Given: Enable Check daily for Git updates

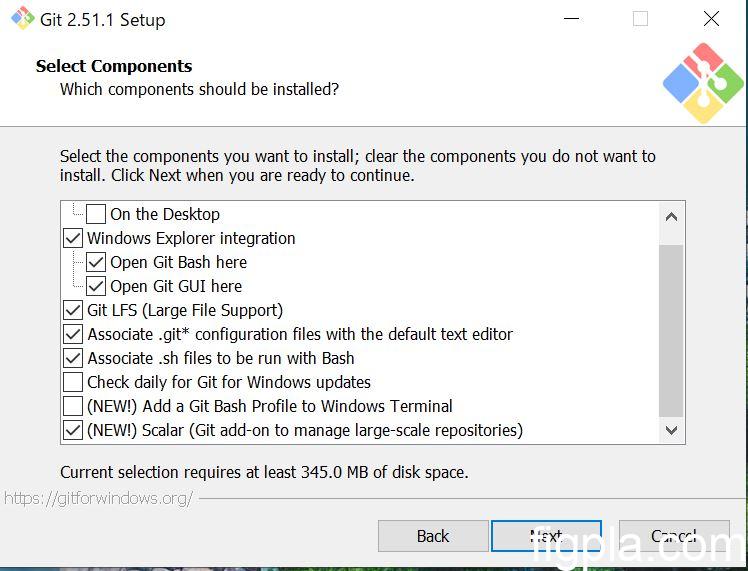Looking at the screenshot, I should [x=73, y=382].
